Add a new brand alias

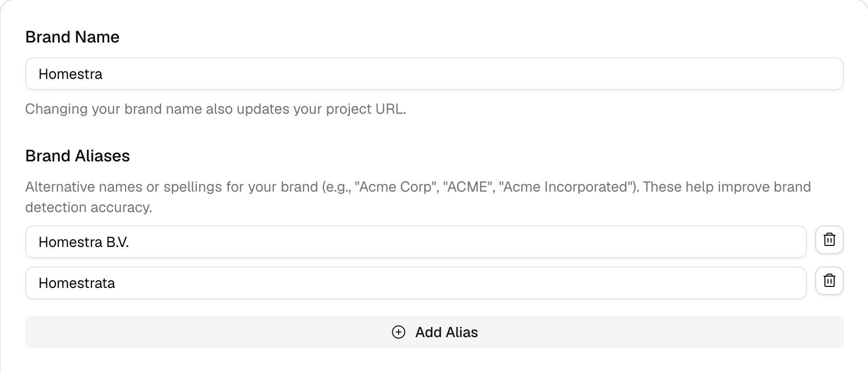coord(434,332)
